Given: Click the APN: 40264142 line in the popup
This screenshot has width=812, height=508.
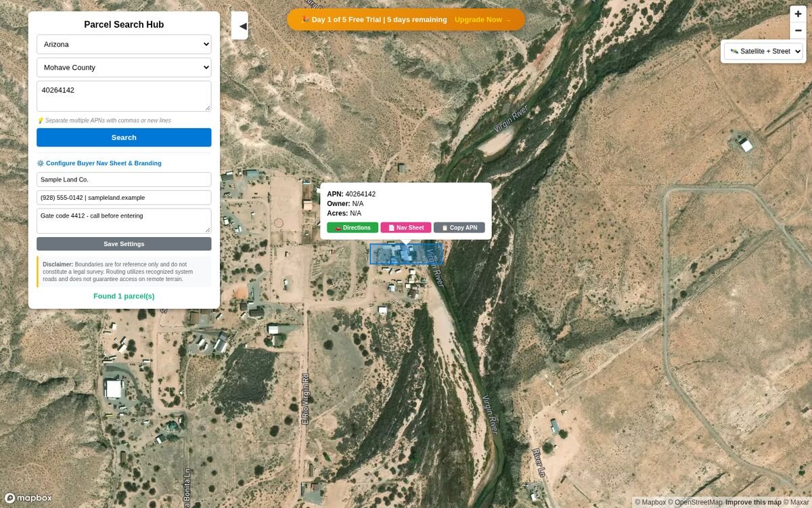Looking at the screenshot, I should (351, 194).
